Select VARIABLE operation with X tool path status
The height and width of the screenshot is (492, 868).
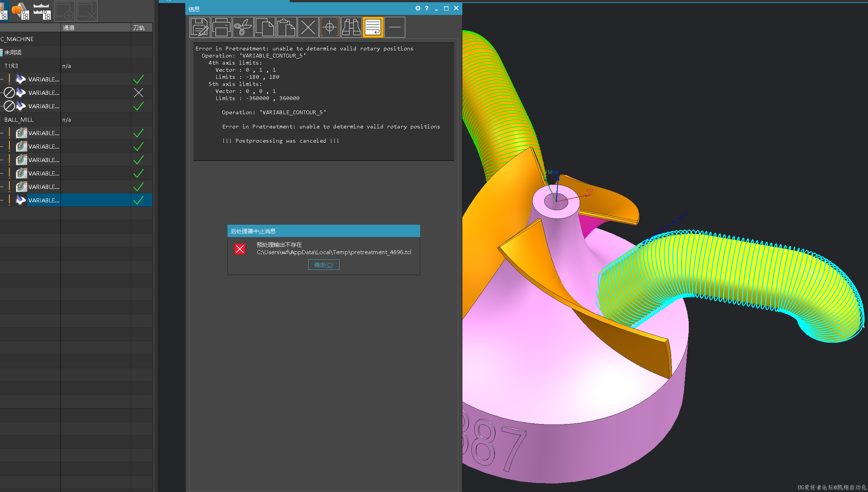point(76,93)
